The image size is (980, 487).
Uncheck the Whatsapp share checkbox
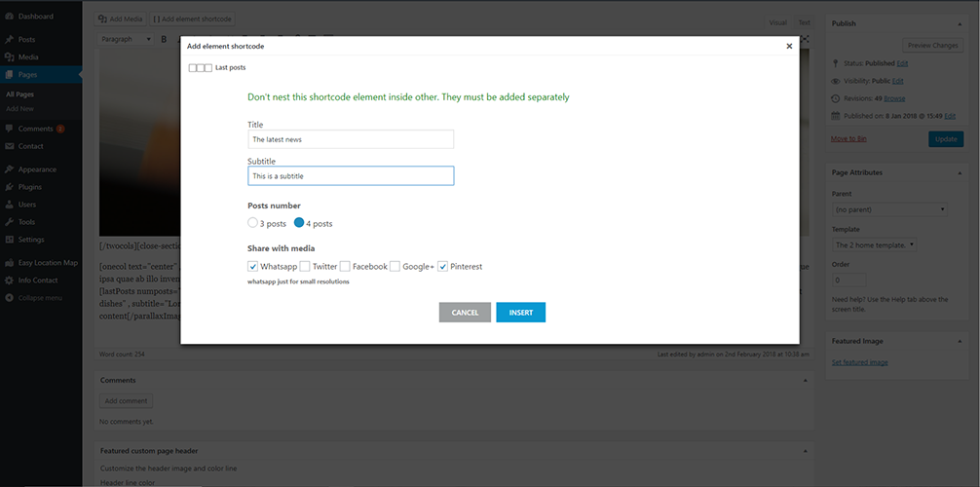pyautogui.click(x=253, y=266)
